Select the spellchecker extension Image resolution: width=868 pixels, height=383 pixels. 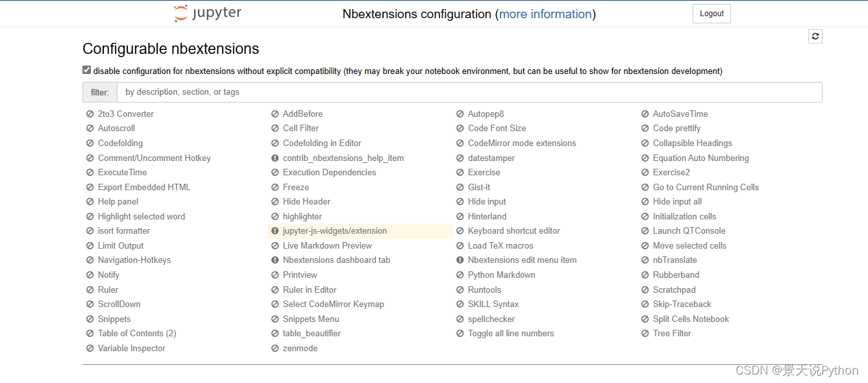(x=491, y=319)
